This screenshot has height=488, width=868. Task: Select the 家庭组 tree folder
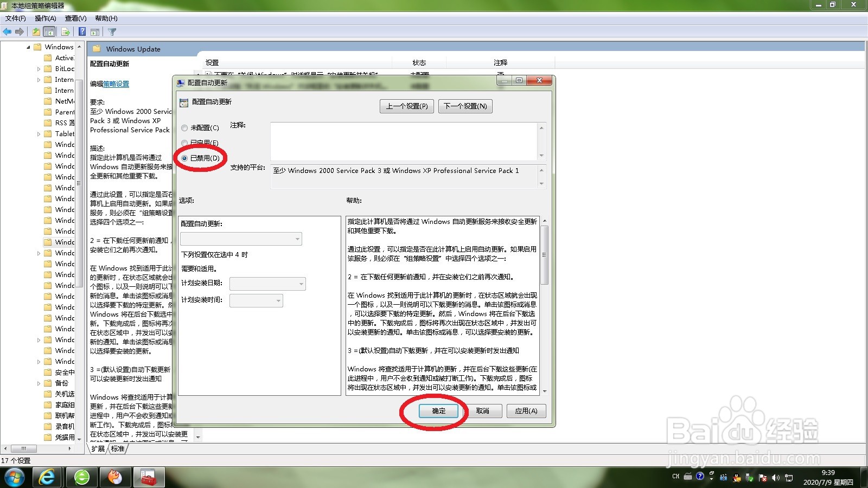pyautogui.click(x=59, y=405)
